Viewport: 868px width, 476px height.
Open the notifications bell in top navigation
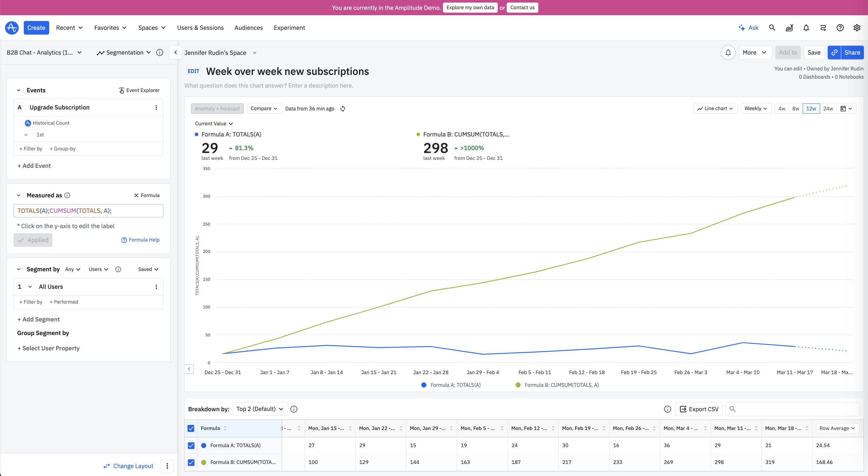point(806,28)
